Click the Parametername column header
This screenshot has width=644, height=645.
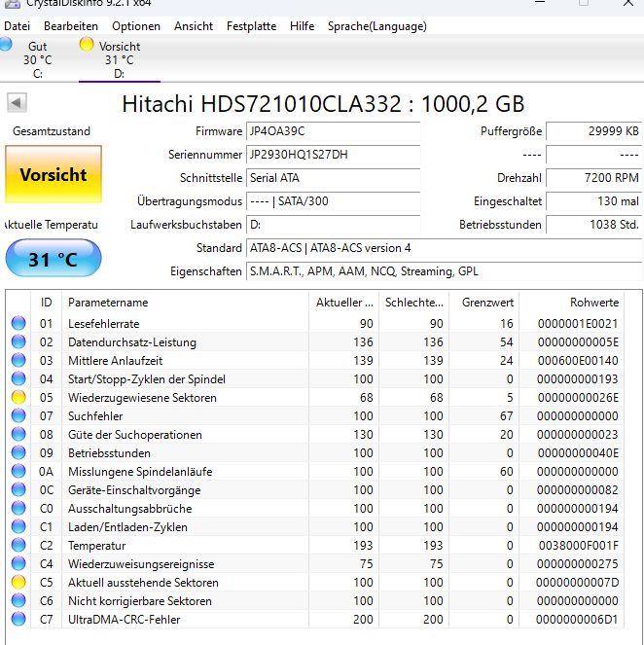pos(185,303)
